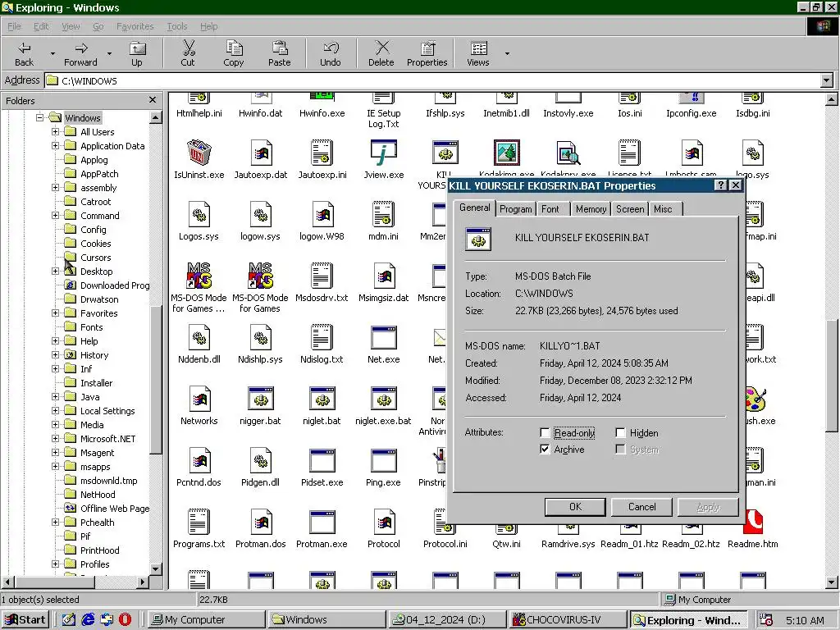The height and width of the screenshot is (630, 840).
Task: Expand the Local Settings folder node
Action: click(x=55, y=411)
